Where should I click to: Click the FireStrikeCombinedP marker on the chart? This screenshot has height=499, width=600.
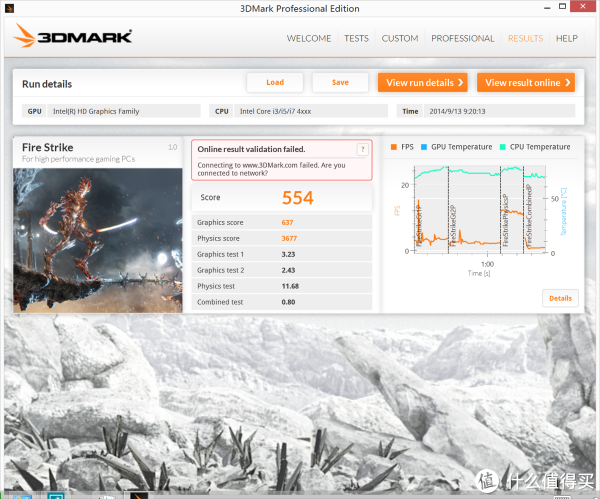pyautogui.click(x=529, y=216)
